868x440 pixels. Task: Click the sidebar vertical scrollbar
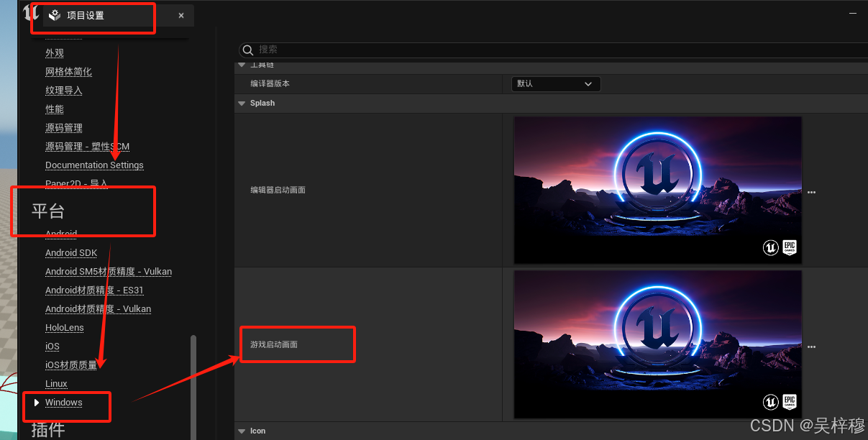pyautogui.click(x=193, y=387)
